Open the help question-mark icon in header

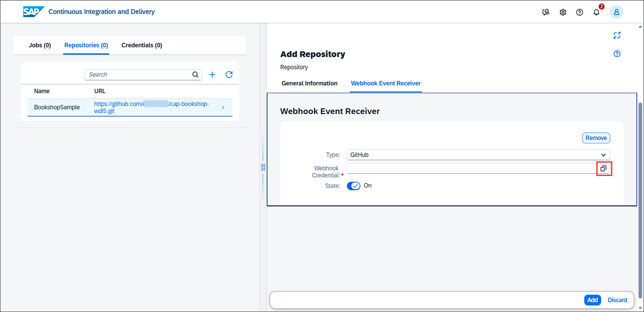click(x=579, y=12)
